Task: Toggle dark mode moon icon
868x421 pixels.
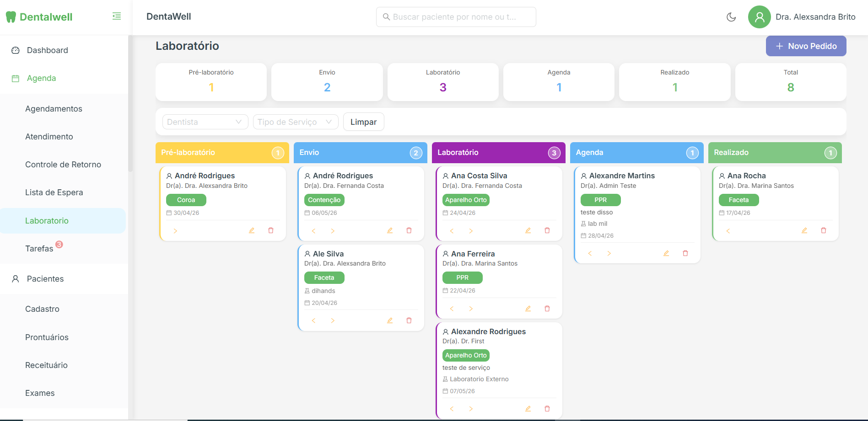Action: (x=731, y=17)
